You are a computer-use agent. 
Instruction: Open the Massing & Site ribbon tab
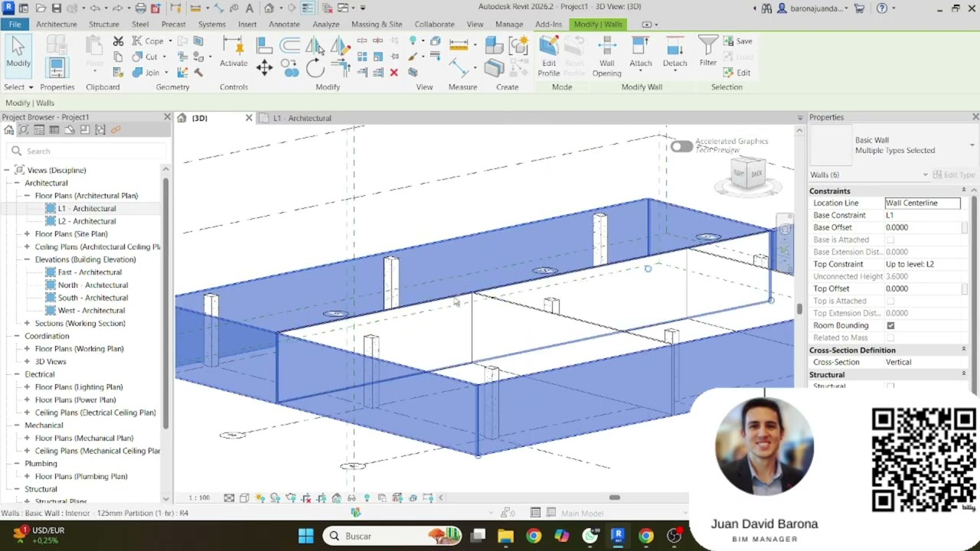pos(377,24)
